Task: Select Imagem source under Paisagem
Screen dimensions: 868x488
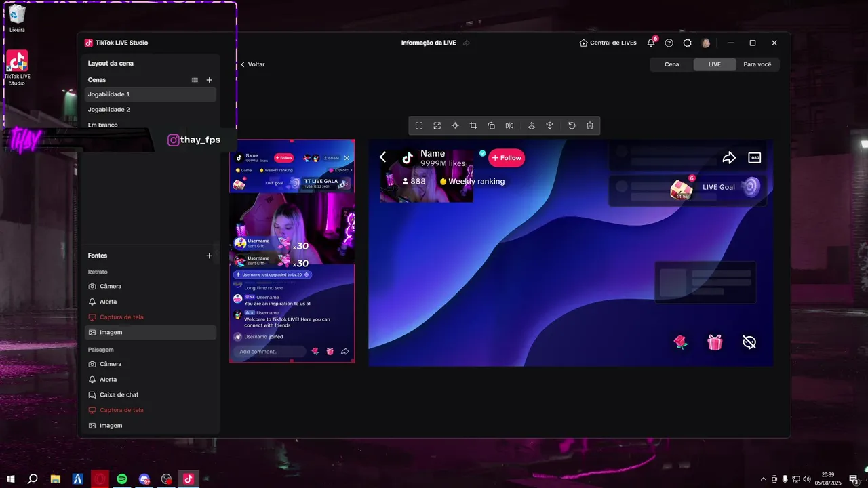Action: pyautogui.click(x=151, y=426)
